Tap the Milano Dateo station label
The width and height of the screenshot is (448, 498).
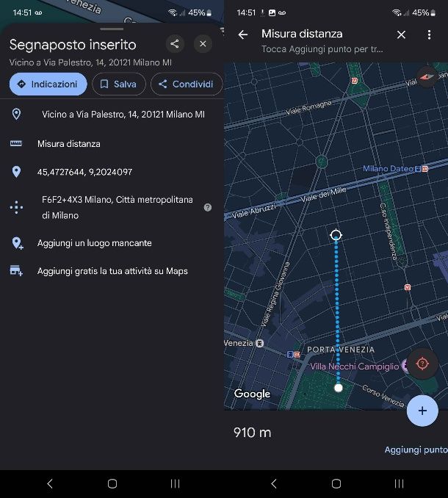click(389, 169)
